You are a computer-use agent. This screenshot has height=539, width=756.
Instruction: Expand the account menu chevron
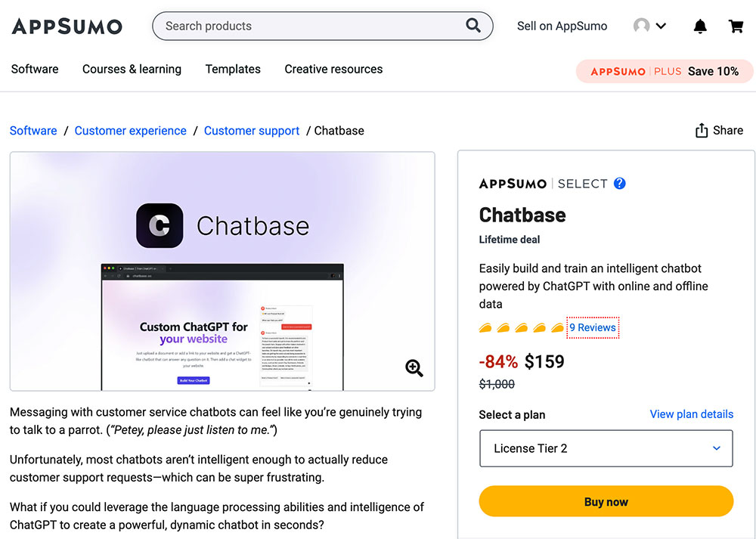658,26
